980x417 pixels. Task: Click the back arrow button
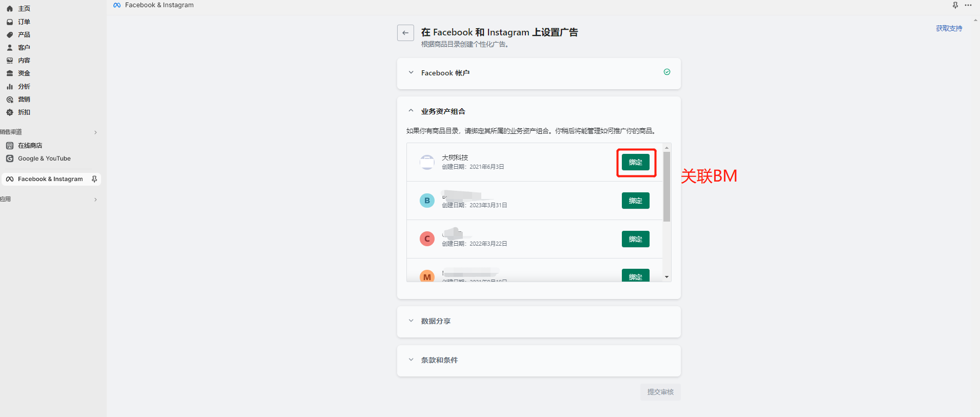405,33
